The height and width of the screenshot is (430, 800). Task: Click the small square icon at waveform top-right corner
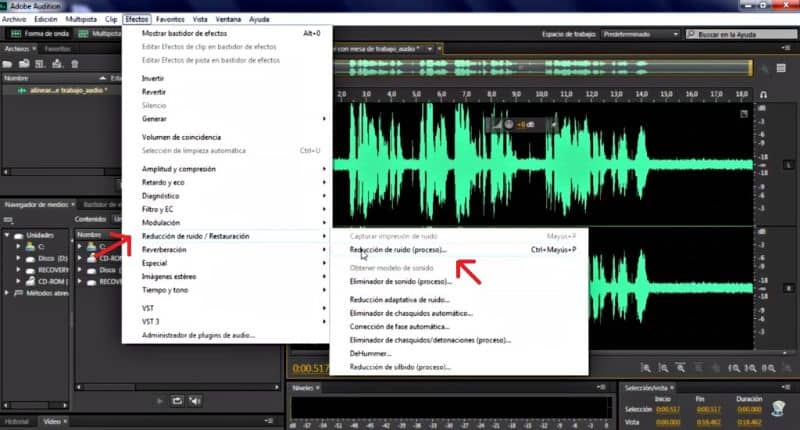(744, 114)
